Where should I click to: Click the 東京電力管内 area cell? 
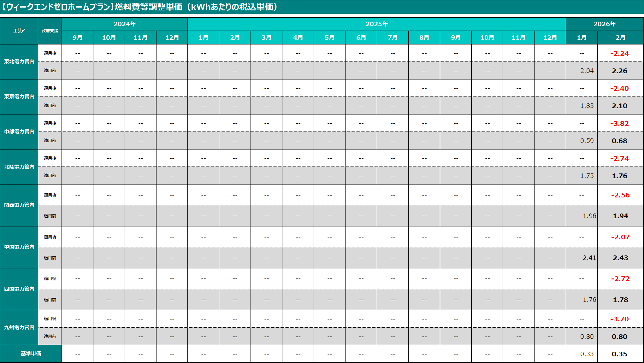19,97
